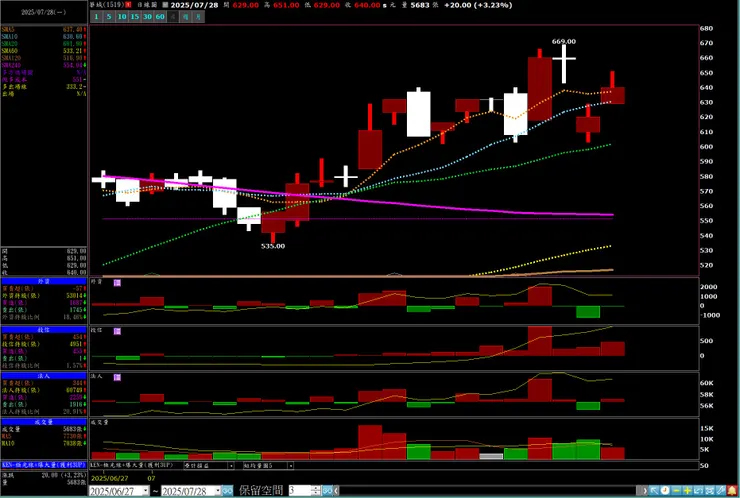This screenshot has width=740, height=498.
Task: Click the SMA240 indicator row
Action: pos(43,65)
